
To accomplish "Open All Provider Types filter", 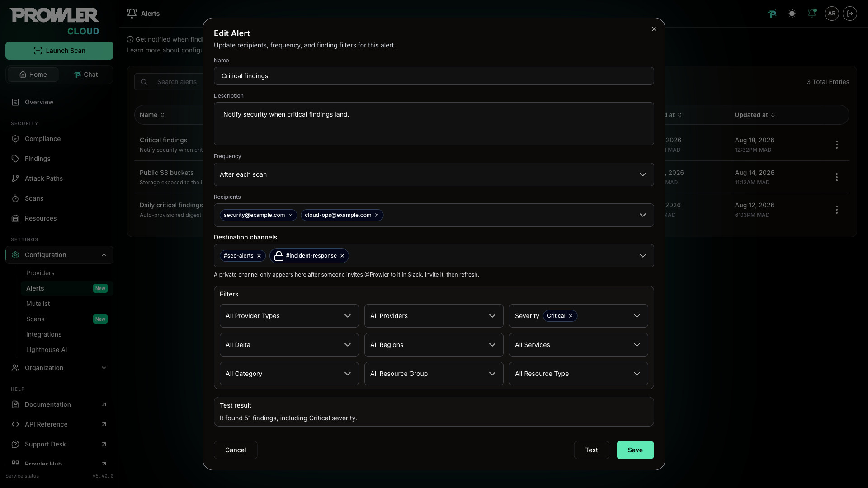I will [289, 316].
